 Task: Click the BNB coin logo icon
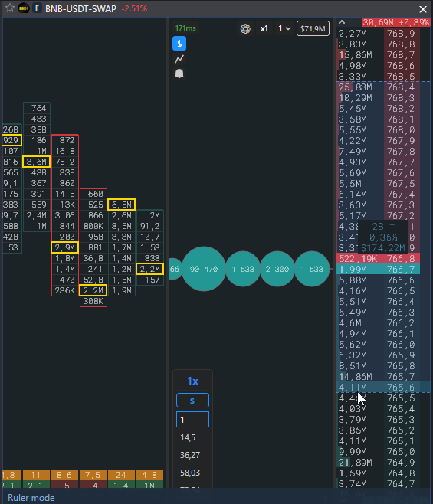click(x=24, y=8)
